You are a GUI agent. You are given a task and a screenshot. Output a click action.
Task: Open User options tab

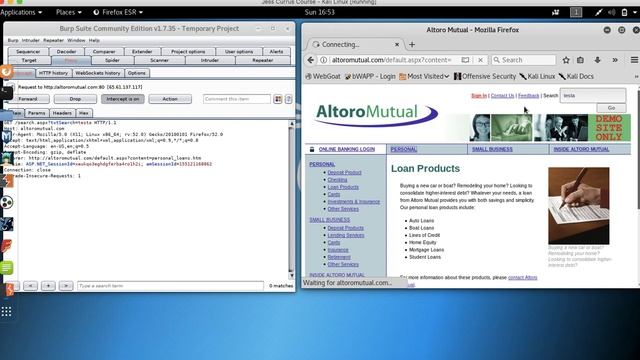coord(239,52)
